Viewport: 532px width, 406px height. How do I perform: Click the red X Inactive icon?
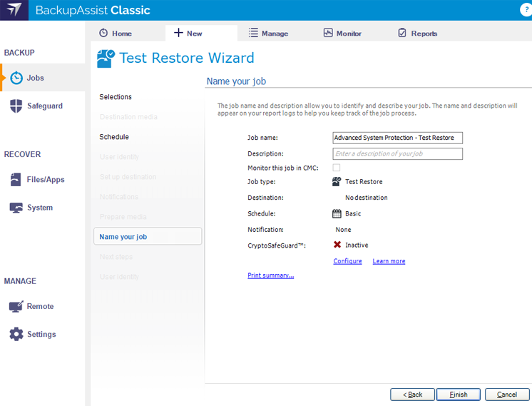point(337,245)
